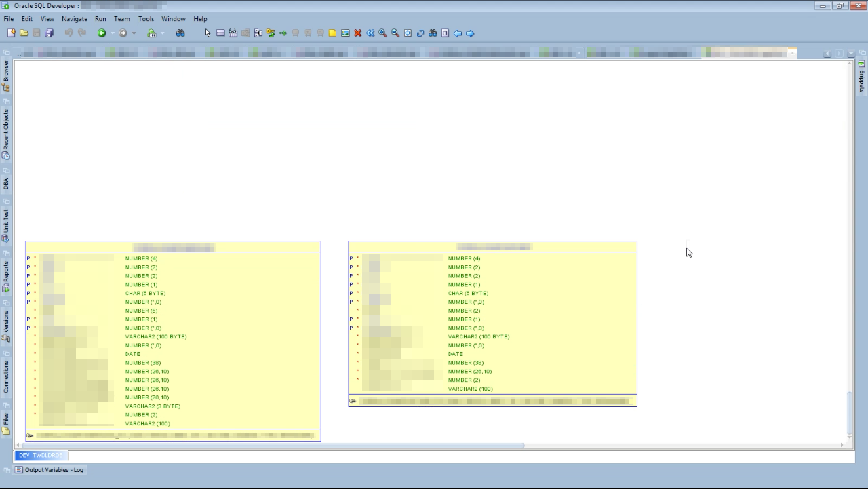Image resolution: width=868 pixels, height=489 pixels.
Task: Open the Back history dropdown arrow
Action: [113, 33]
